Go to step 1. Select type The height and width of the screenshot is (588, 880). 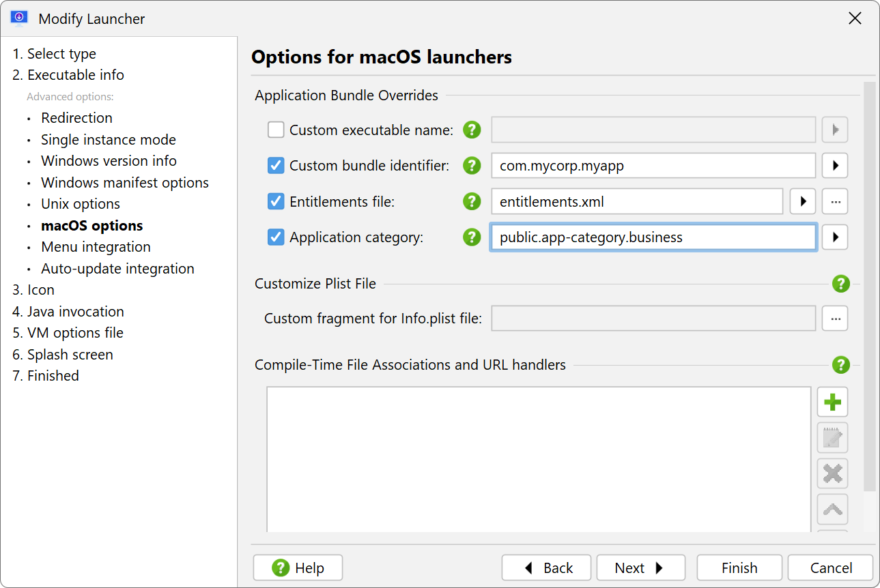(x=54, y=53)
